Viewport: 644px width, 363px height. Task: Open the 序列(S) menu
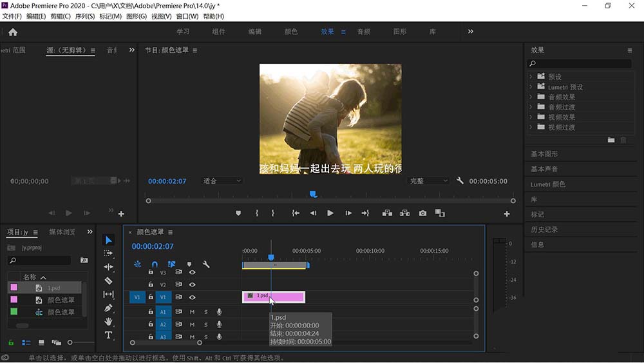click(x=85, y=16)
